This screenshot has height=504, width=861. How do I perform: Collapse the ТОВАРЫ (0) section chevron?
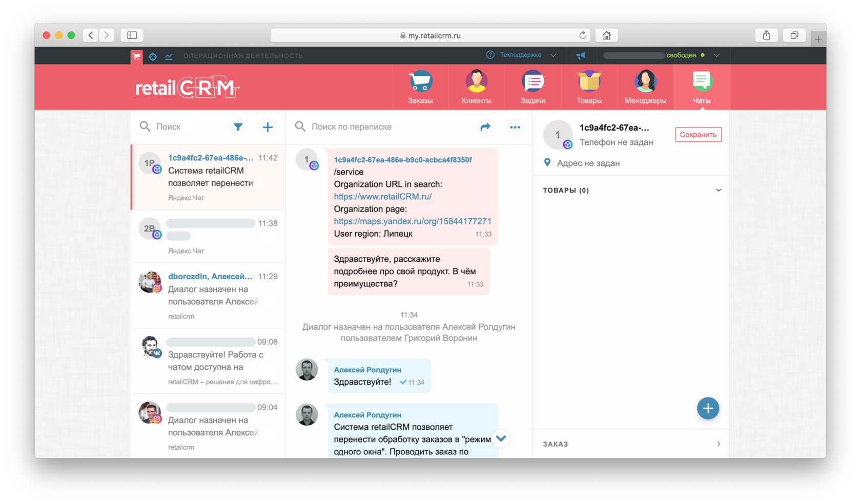[x=719, y=190]
